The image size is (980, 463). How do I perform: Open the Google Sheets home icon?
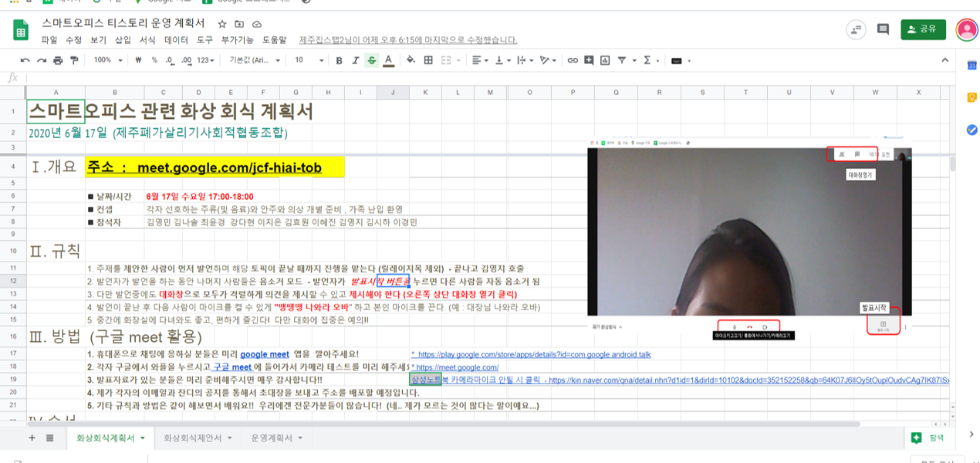21,30
